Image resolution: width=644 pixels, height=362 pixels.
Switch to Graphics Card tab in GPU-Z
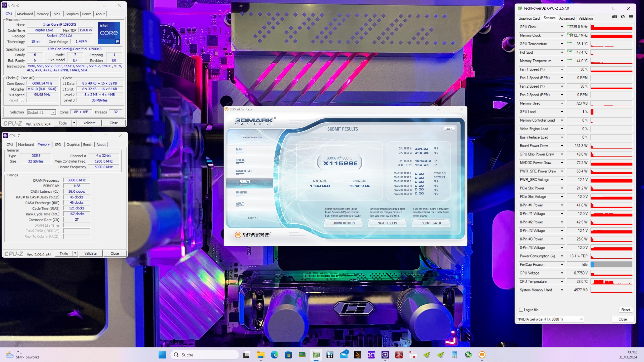tap(529, 18)
